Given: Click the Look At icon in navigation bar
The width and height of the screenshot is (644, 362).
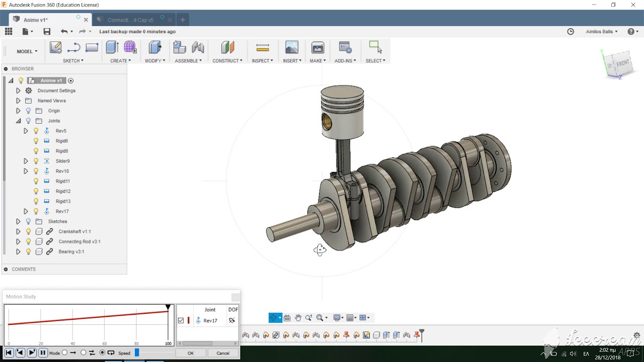Looking at the screenshot, I should coord(287,318).
